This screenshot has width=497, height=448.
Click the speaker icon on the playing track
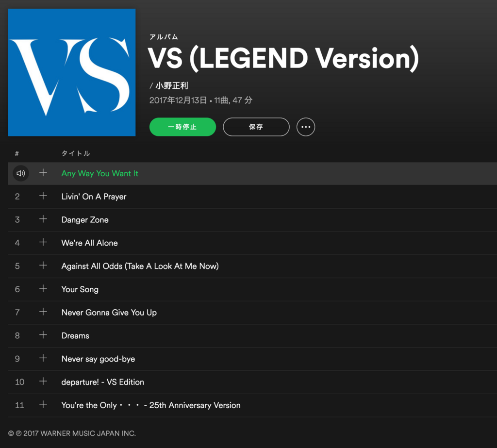coord(20,173)
